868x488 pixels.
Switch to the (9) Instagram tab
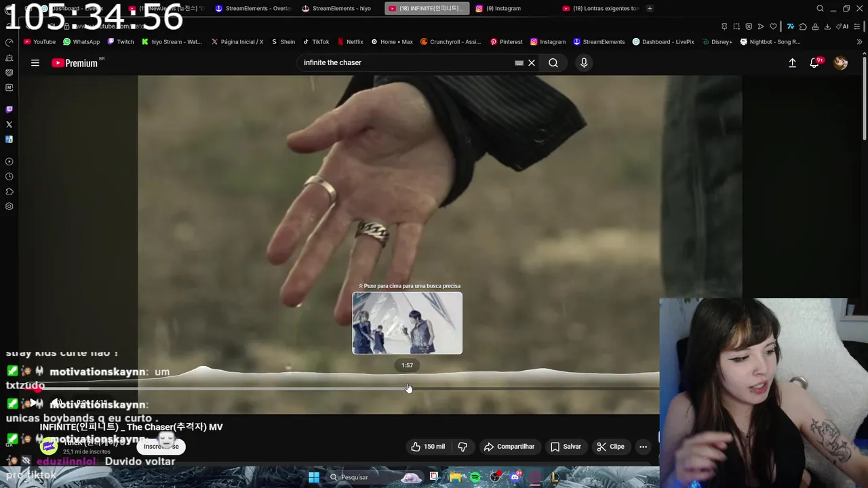pos(498,9)
